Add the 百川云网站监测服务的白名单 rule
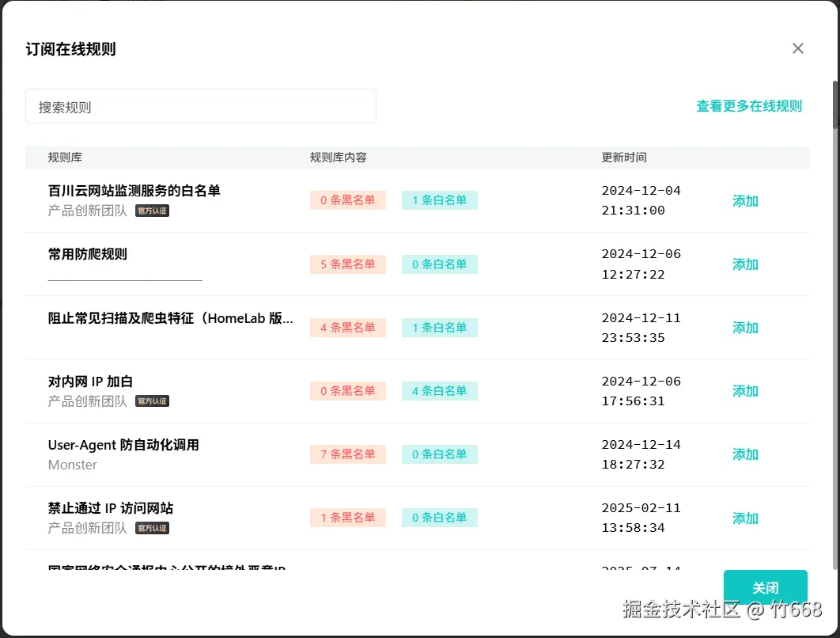Screen dimensions: 840x638 [744, 200]
